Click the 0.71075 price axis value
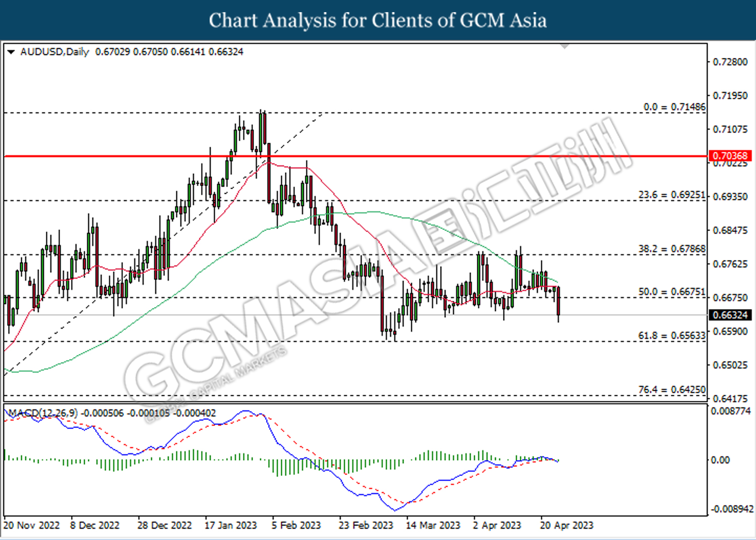This screenshot has height=540, width=756. [x=730, y=129]
